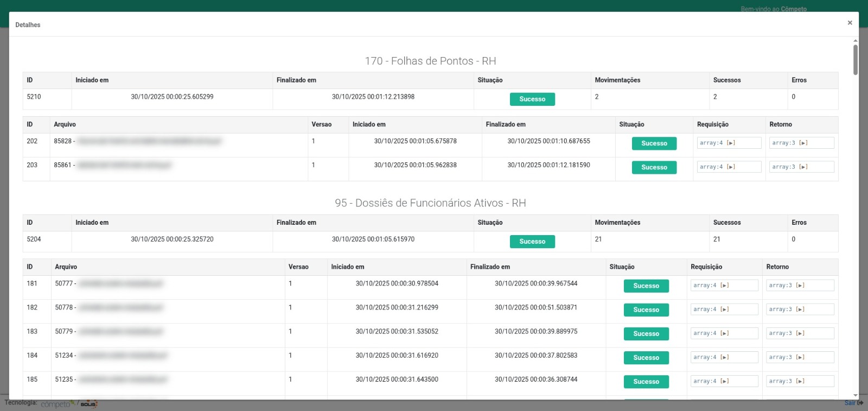Expand the Requisição array for file 85828
Screen dimensions: 868x411
(x=731, y=143)
